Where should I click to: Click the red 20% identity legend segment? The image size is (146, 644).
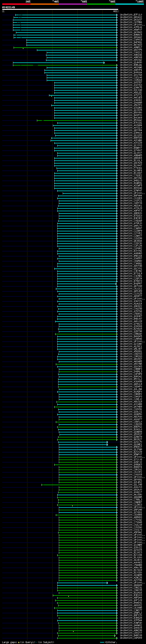[x=16, y=4]
